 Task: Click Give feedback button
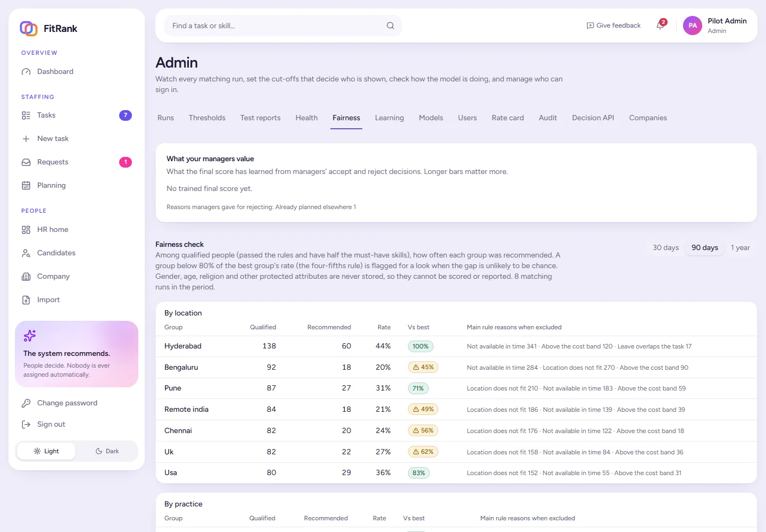coord(613,26)
